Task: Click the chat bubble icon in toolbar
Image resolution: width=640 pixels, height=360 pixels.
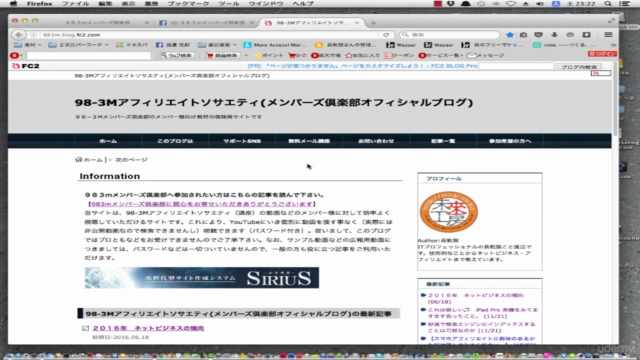Action: tap(570, 35)
